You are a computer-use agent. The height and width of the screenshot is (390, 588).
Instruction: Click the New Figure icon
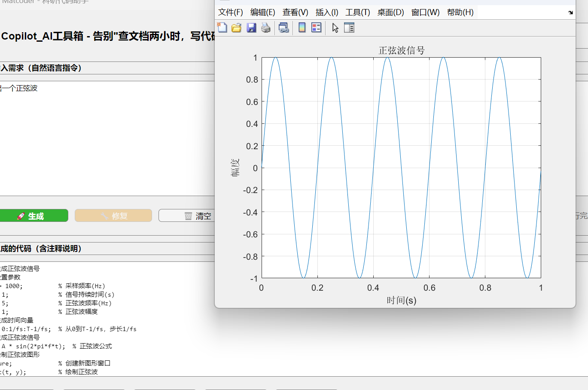[222, 28]
